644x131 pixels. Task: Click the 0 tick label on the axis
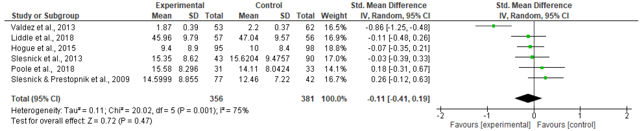coord(534,116)
